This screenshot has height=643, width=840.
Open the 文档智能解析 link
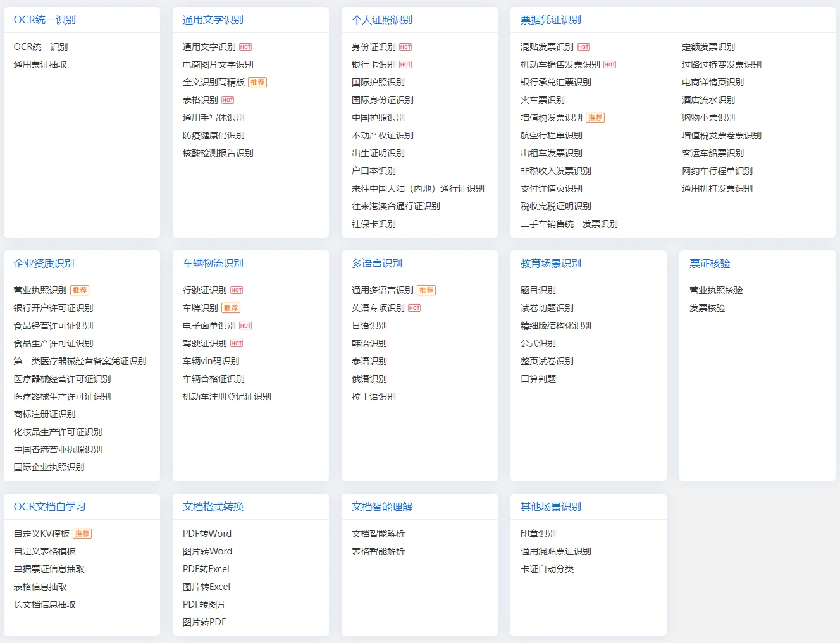(378, 534)
